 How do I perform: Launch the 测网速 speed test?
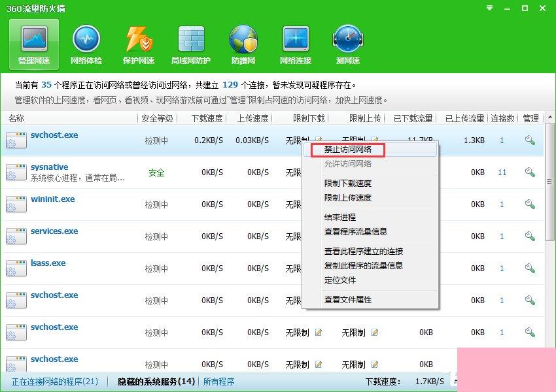click(348, 44)
